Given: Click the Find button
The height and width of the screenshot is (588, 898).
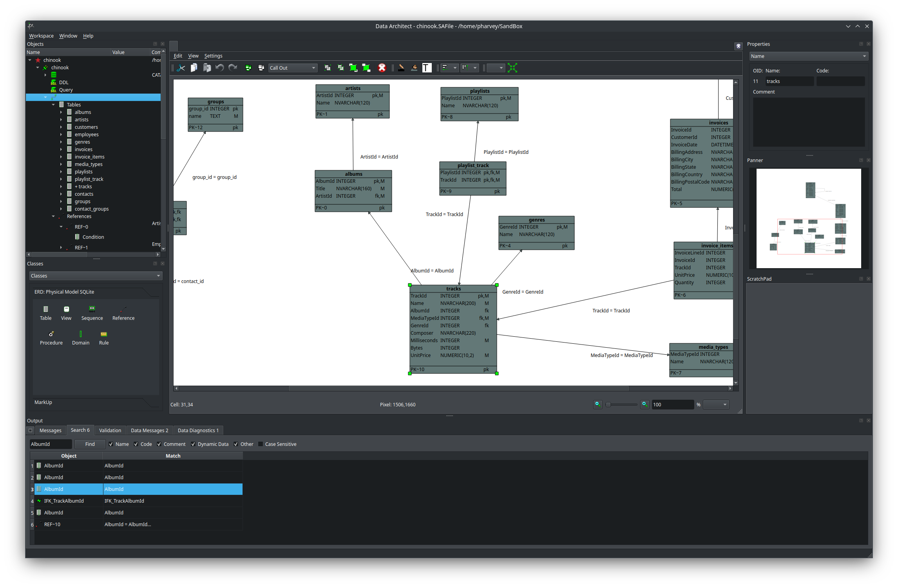Looking at the screenshot, I should [x=90, y=444].
